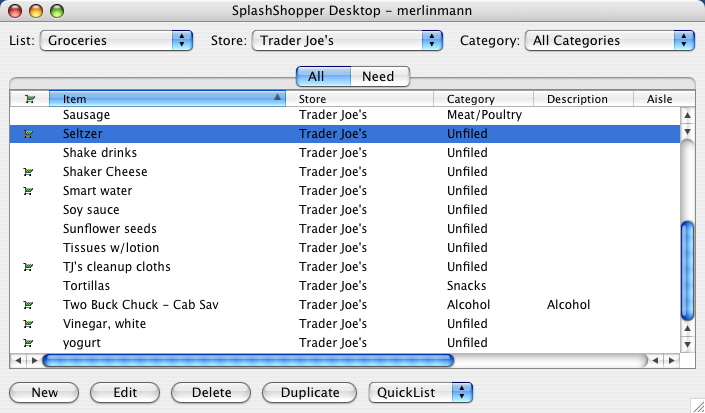Viewport: 705px width, 413px height.
Task: Click the cart icon next to Seltzer
Action: pyautogui.click(x=28, y=134)
